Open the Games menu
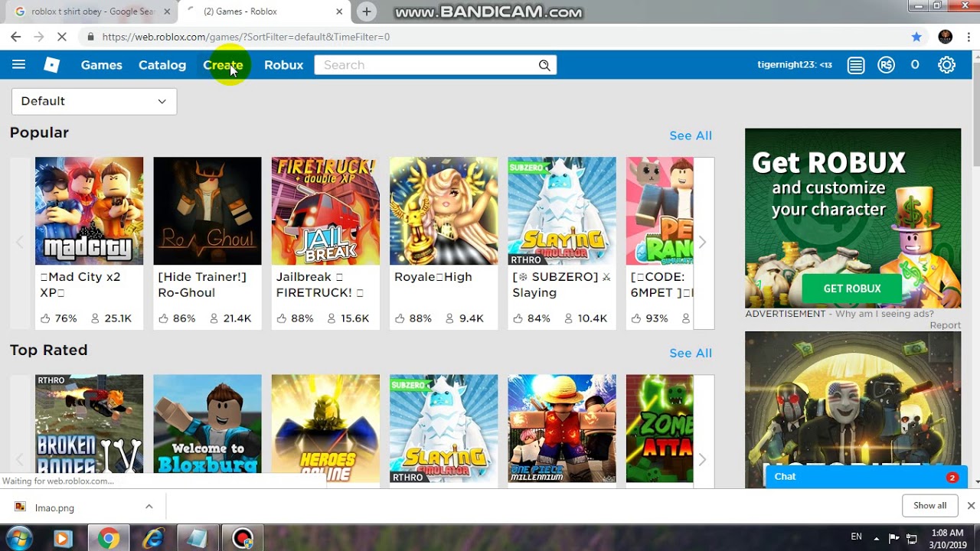The image size is (980, 551). pos(102,65)
